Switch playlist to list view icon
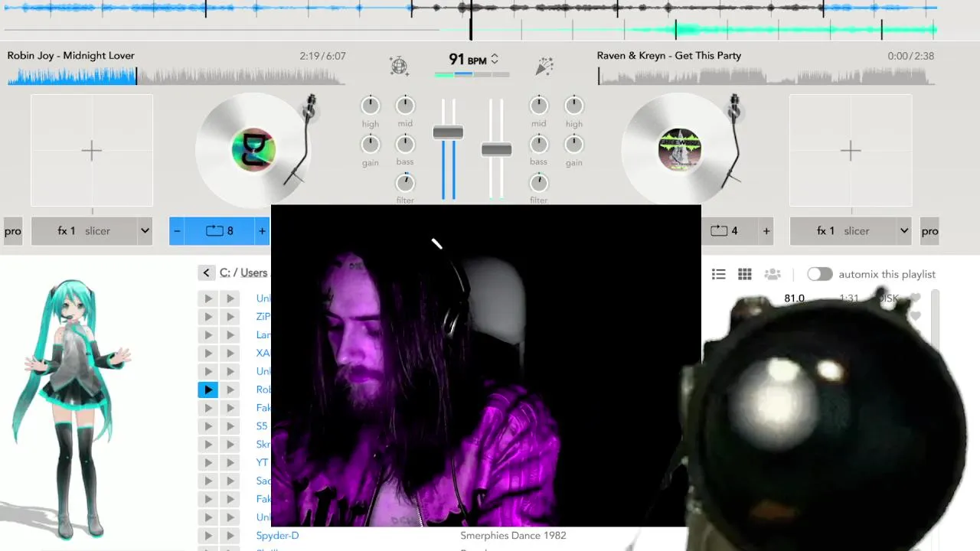 click(x=718, y=274)
